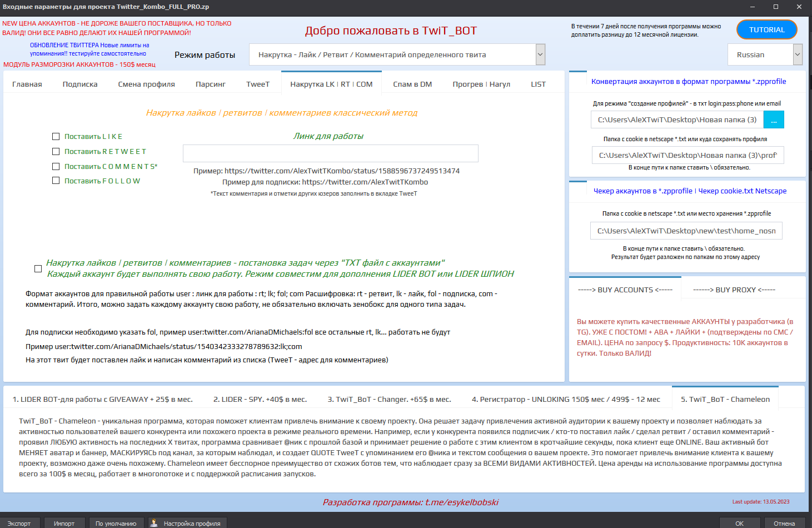Open the LIDER BOT GIVEAWAY tab

(103, 399)
